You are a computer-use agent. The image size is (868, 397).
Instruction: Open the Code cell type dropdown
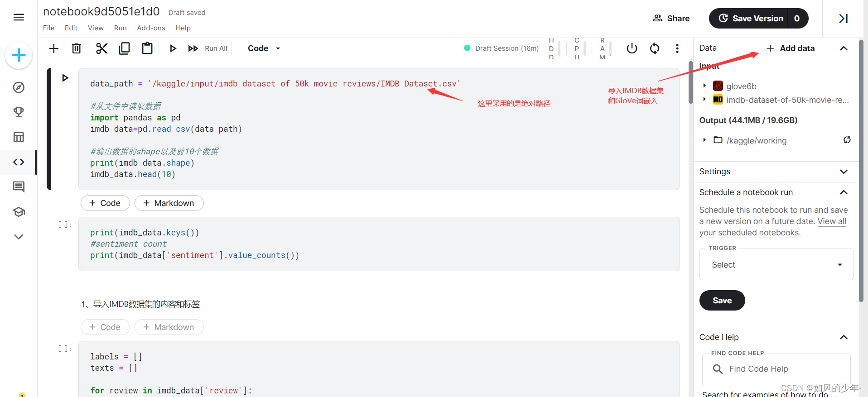pyautogui.click(x=264, y=48)
